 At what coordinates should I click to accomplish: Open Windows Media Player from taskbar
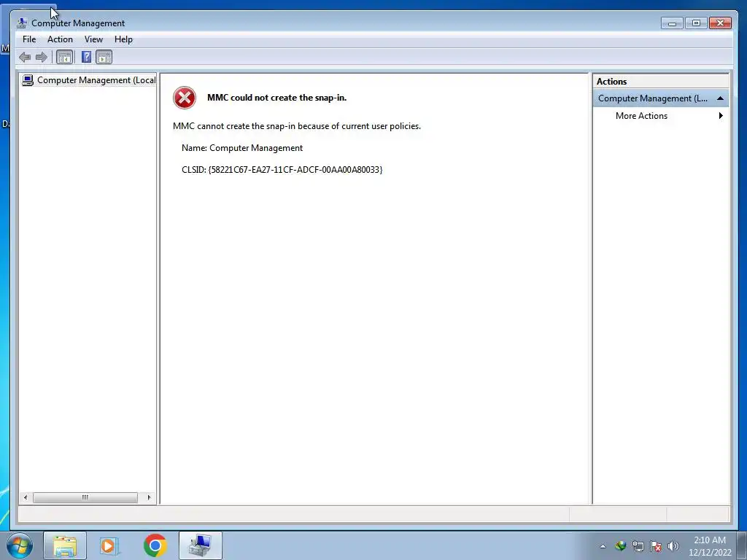109,545
